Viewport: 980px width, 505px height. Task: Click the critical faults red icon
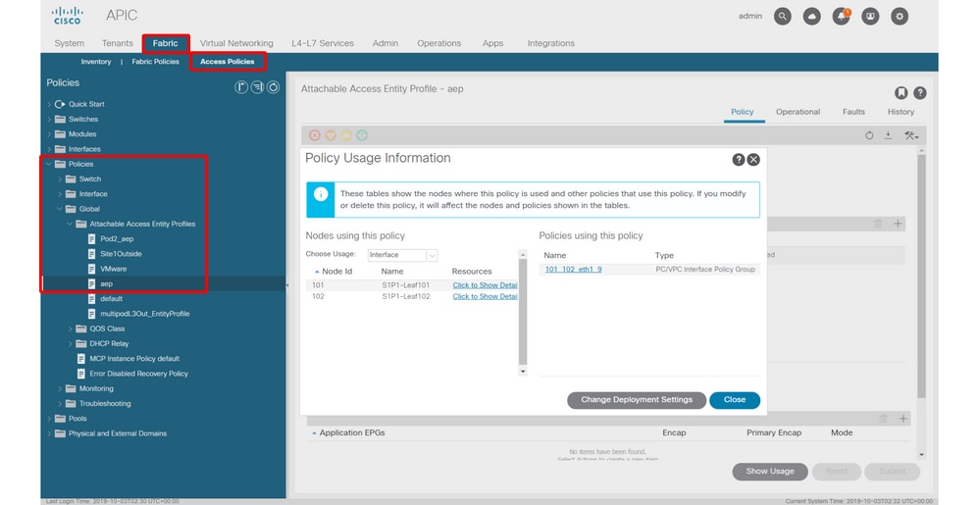(x=315, y=135)
